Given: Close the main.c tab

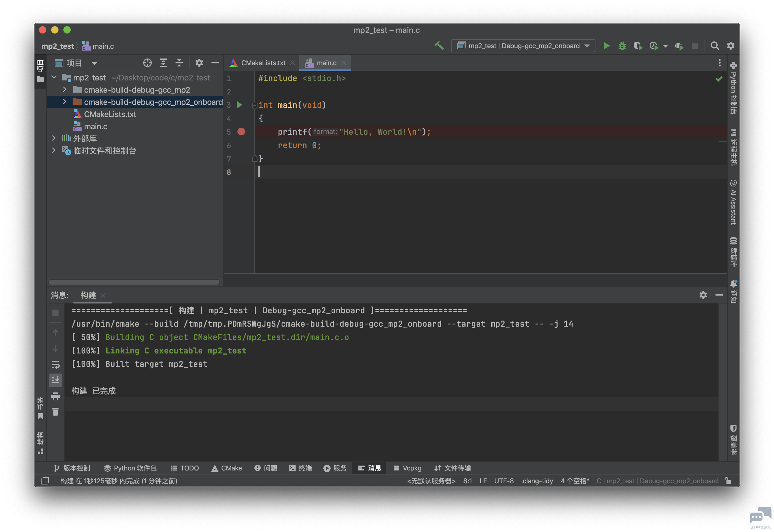Looking at the screenshot, I should 343,63.
